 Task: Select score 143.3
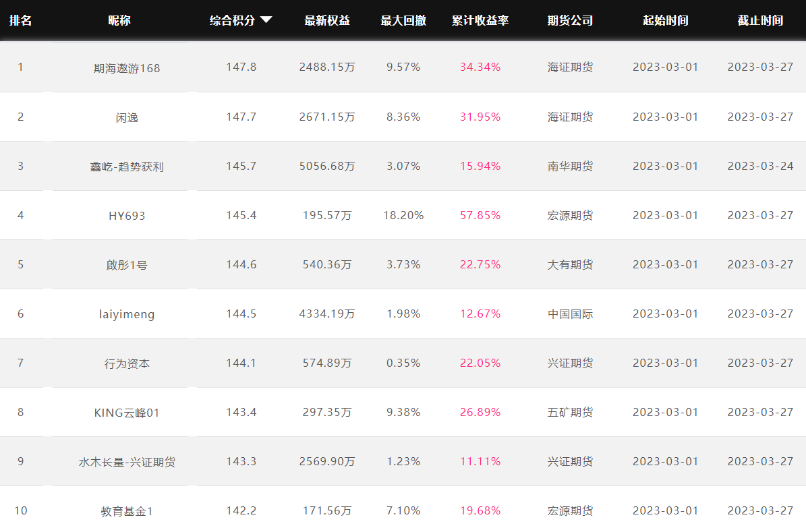241,462
